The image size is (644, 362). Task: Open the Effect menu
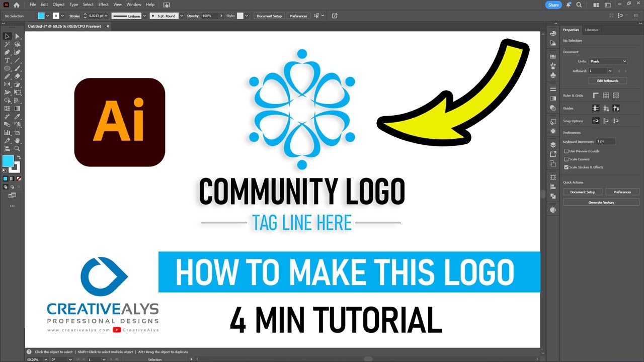[104, 5]
